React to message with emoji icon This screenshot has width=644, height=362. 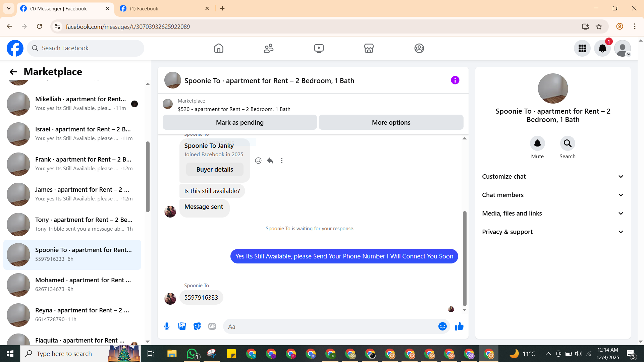click(258, 161)
